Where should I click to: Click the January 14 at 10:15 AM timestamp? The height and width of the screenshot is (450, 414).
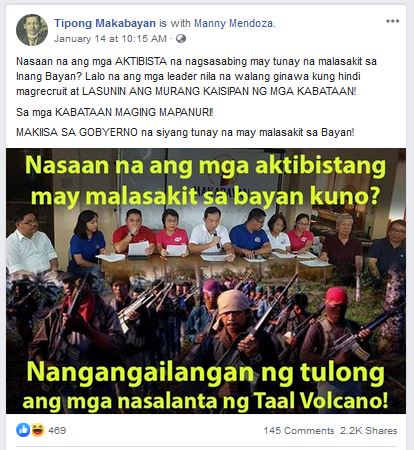pyautogui.click(x=110, y=39)
